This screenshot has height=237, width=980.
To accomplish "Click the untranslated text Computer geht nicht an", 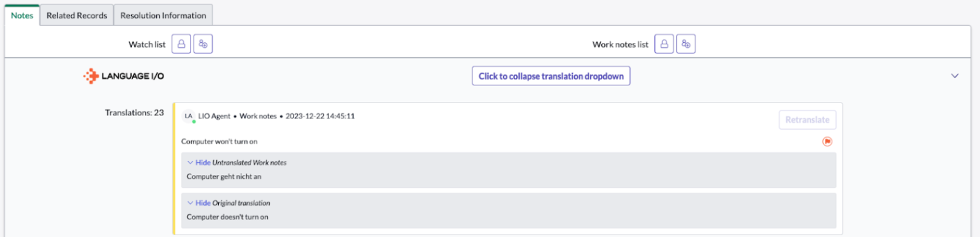I will click(224, 177).
